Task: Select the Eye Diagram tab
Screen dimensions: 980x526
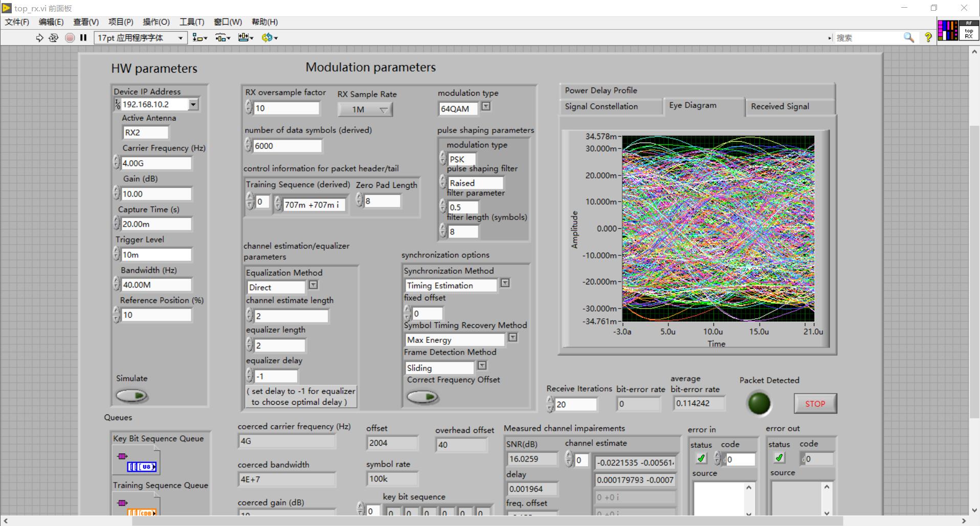Action: 704,106
